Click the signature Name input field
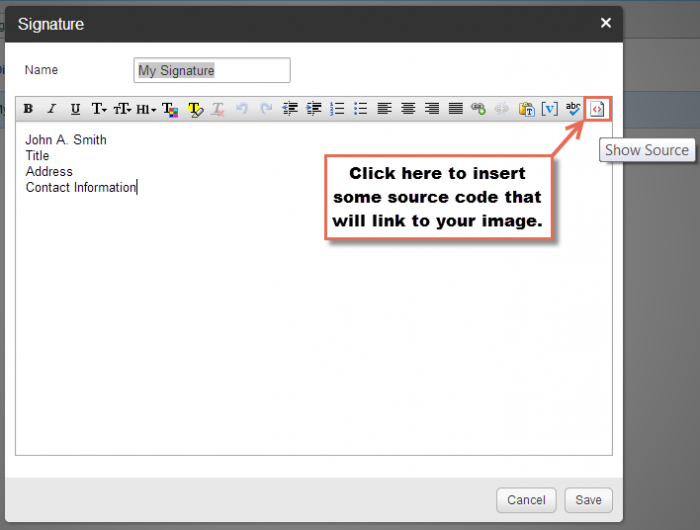 (x=212, y=70)
